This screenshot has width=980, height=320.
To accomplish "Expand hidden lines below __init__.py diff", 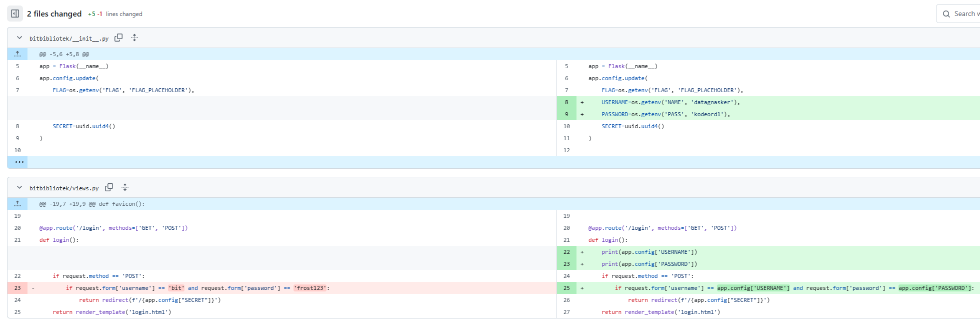I will 19,162.
